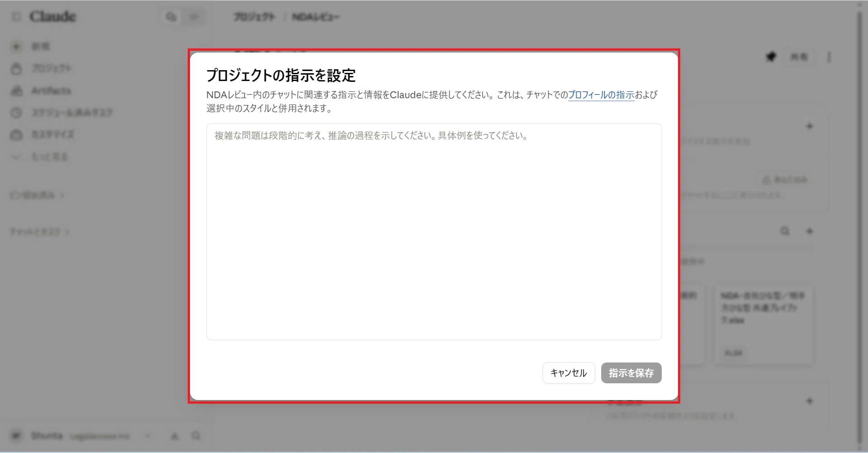Click the 共有 button in the project header

tap(799, 57)
